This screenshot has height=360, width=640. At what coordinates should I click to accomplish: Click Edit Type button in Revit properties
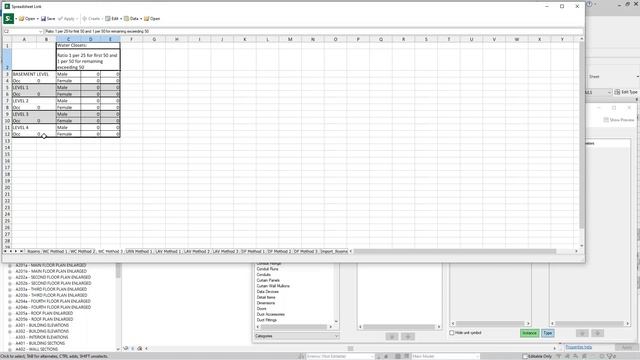click(x=626, y=92)
